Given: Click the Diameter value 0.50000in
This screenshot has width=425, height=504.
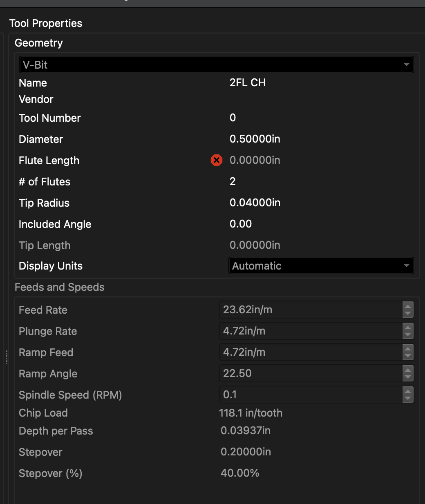Looking at the screenshot, I should click(255, 139).
